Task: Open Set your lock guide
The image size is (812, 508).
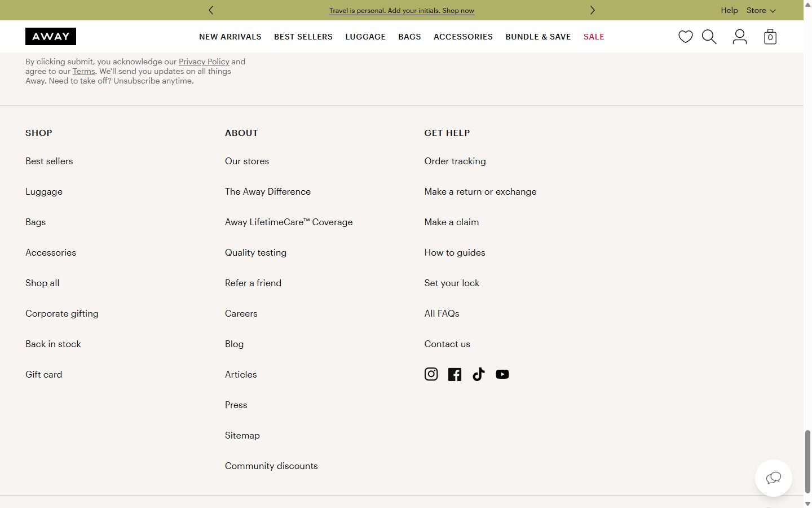Action: click(x=452, y=283)
